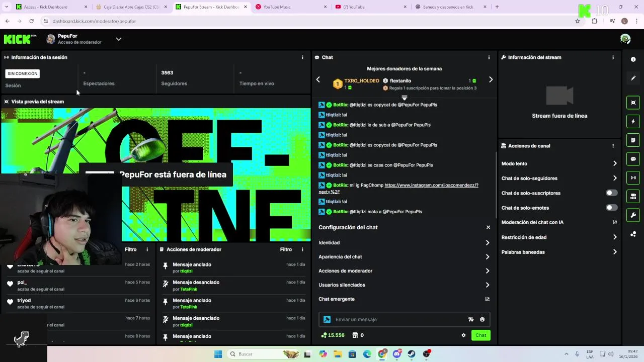Pop out Chat emergente window icon
Viewport: 644px width, 362px height.
point(487,299)
